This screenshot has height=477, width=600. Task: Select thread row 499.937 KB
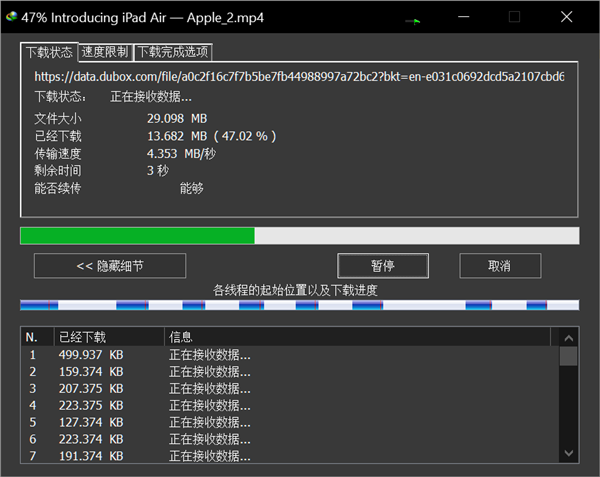click(290, 355)
